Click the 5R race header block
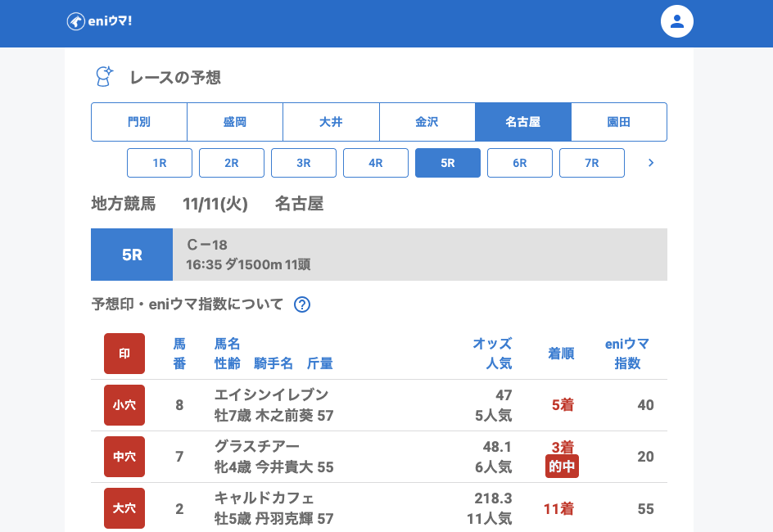The width and height of the screenshot is (773, 532). (132, 255)
